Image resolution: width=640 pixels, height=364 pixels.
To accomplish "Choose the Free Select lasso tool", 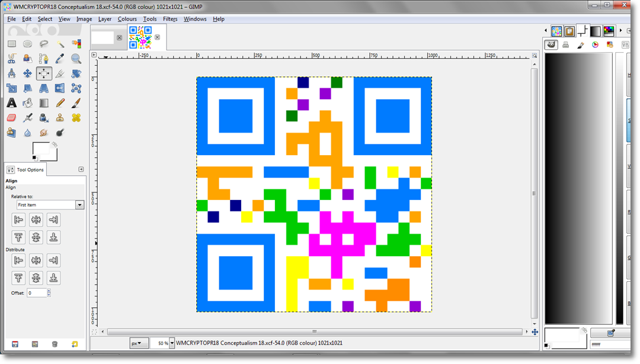I will pyautogui.click(x=44, y=44).
